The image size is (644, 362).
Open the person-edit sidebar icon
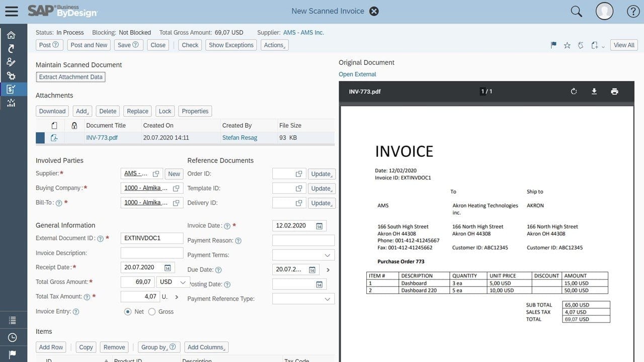pyautogui.click(x=11, y=62)
